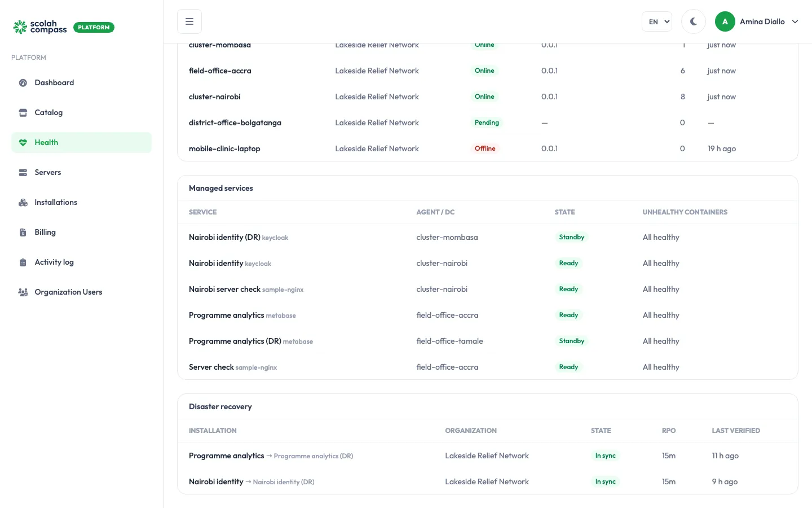Click the UNHEALTHY CONTAINERS column header
Viewport: 812px width, 508px height.
[685, 212]
